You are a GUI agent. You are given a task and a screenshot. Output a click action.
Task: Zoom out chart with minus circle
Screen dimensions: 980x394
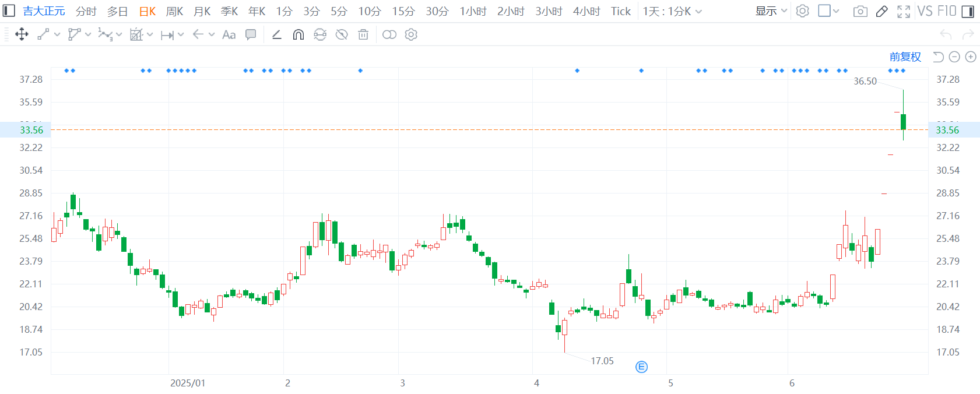[954, 57]
